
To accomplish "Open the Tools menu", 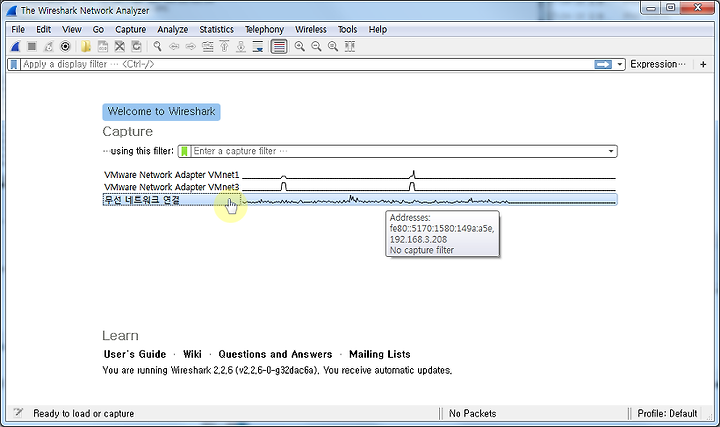I will coord(348,29).
